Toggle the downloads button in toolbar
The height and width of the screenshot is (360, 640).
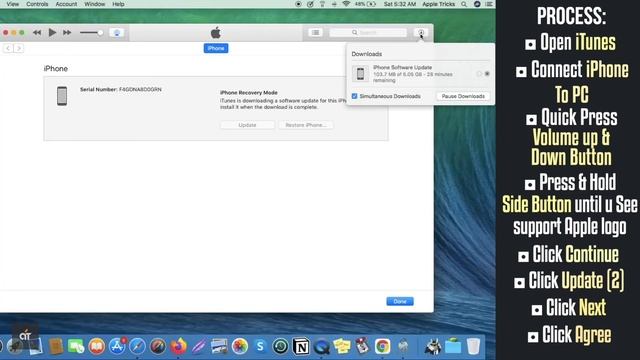[x=421, y=32]
